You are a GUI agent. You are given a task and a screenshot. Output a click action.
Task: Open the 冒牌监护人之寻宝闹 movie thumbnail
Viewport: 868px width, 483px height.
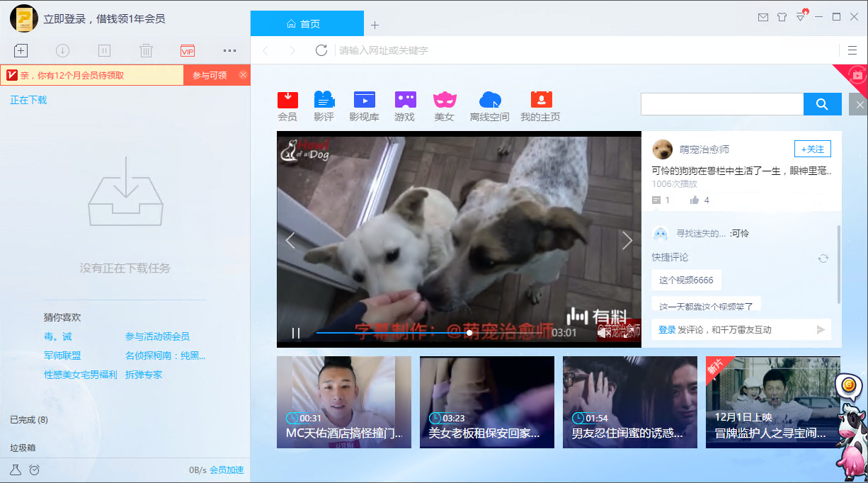(773, 402)
